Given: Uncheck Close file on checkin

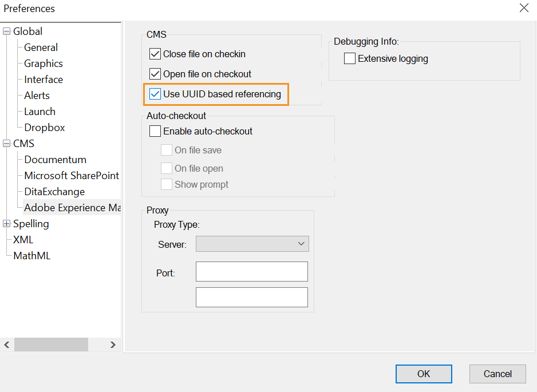Looking at the screenshot, I should click(x=155, y=54).
